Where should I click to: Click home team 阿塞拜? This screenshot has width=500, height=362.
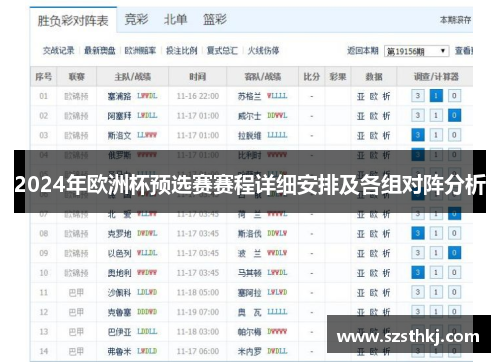pos(119,116)
